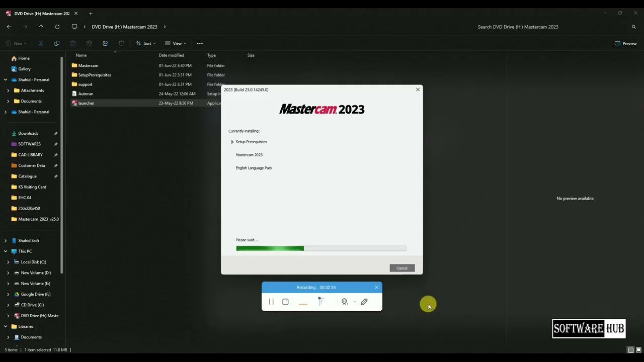This screenshot has width=644, height=362.
Task: Open the SOFTWARES pinned folder
Action: (29, 144)
